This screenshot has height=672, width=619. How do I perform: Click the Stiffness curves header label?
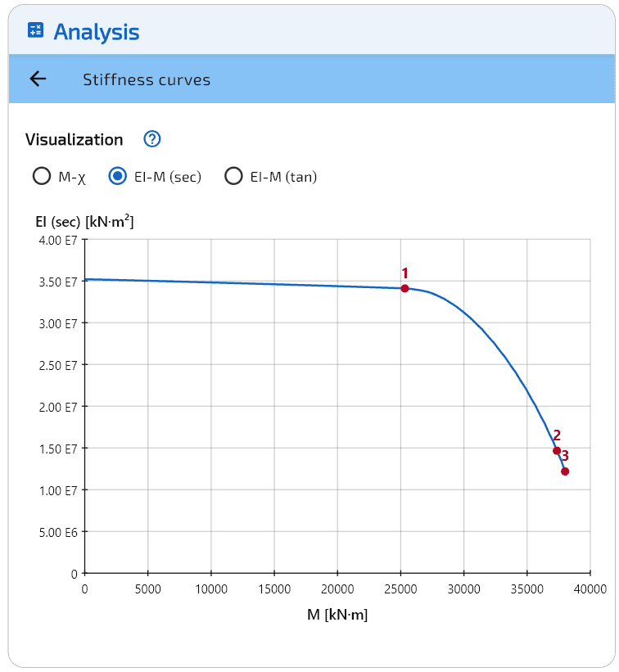pyautogui.click(x=147, y=79)
